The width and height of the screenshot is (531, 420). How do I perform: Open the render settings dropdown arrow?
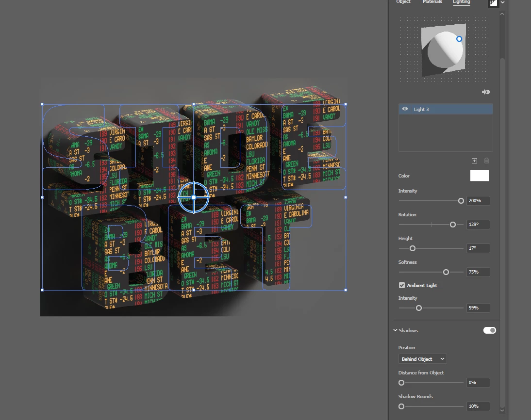[x=502, y=2]
